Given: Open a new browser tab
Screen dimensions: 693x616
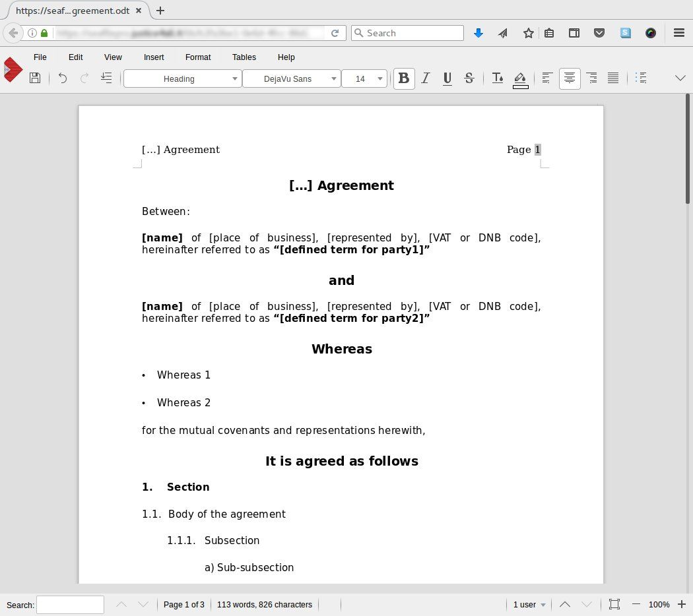Looking at the screenshot, I should pyautogui.click(x=160, y=11).
